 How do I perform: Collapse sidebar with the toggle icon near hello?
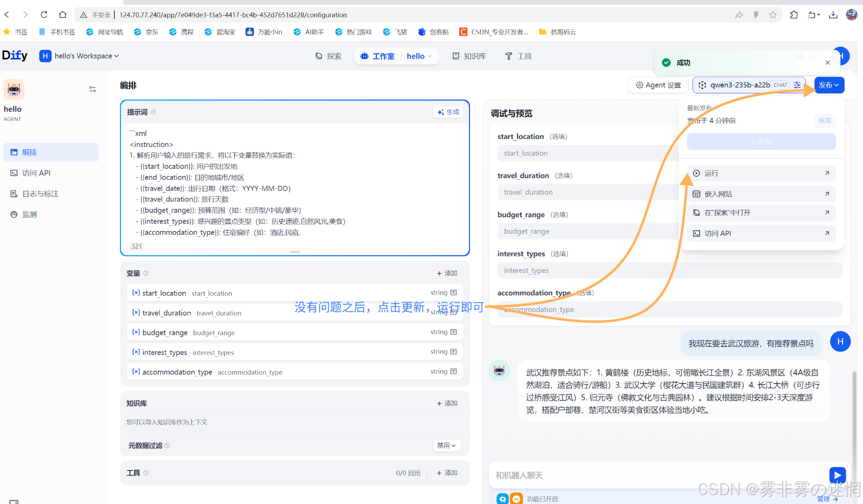pos(92,89)
